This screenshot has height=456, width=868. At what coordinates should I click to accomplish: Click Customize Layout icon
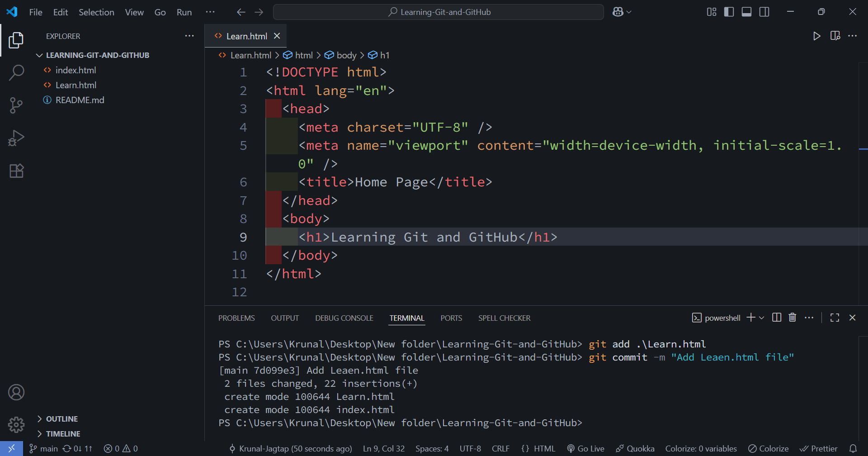[x=712, y=12]
